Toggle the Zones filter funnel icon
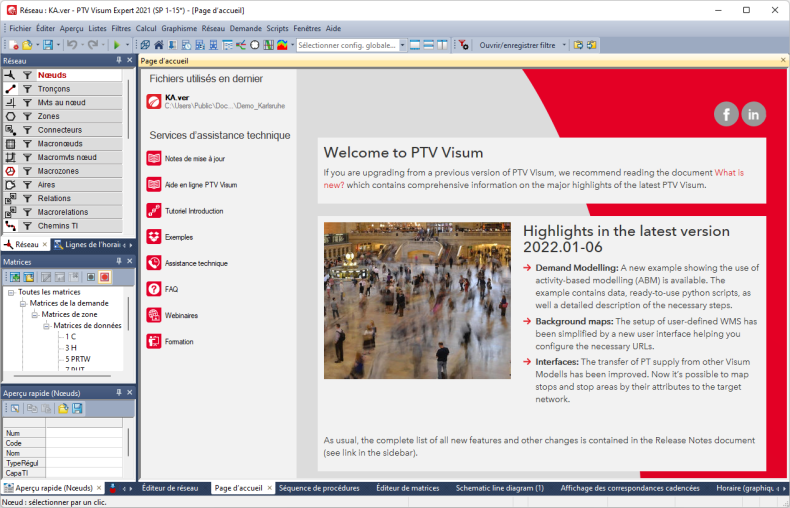 point(28,116)
